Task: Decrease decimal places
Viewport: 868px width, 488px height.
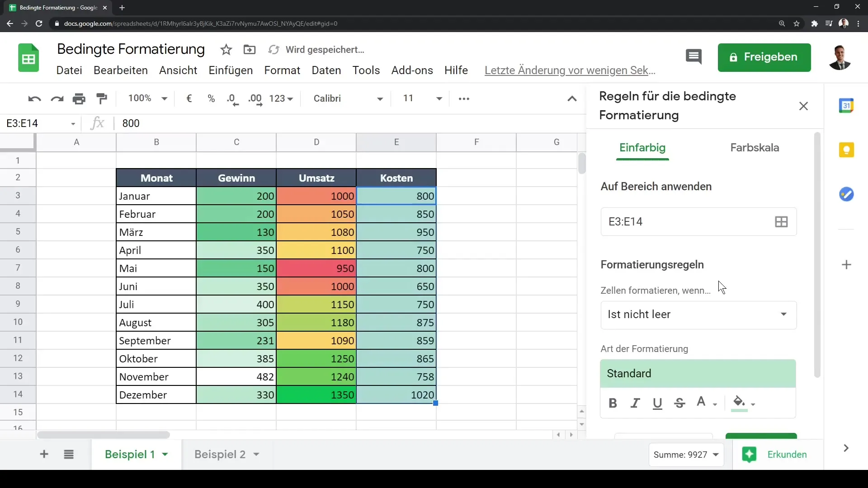Action: click(233, 99)
